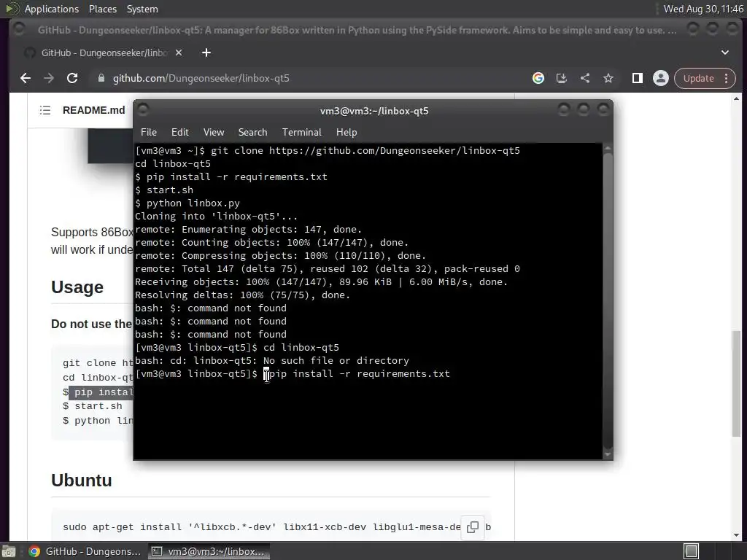
Task: Click the show desktop icon in taskbar
Action: (8, 551)
